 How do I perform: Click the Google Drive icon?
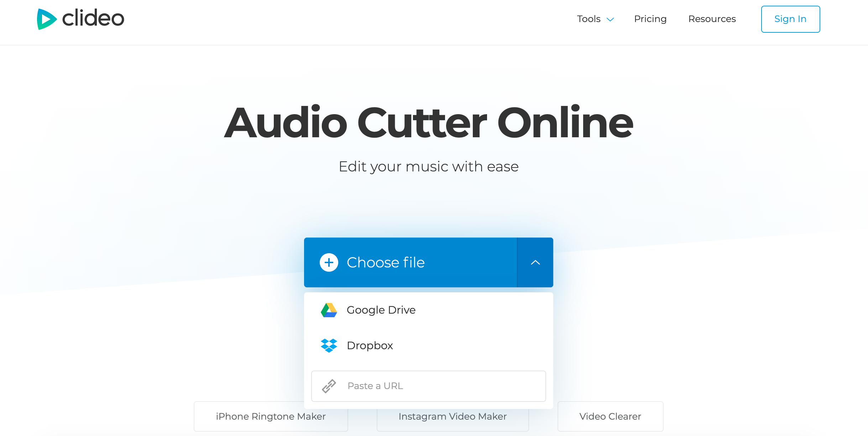pos(328,310)
